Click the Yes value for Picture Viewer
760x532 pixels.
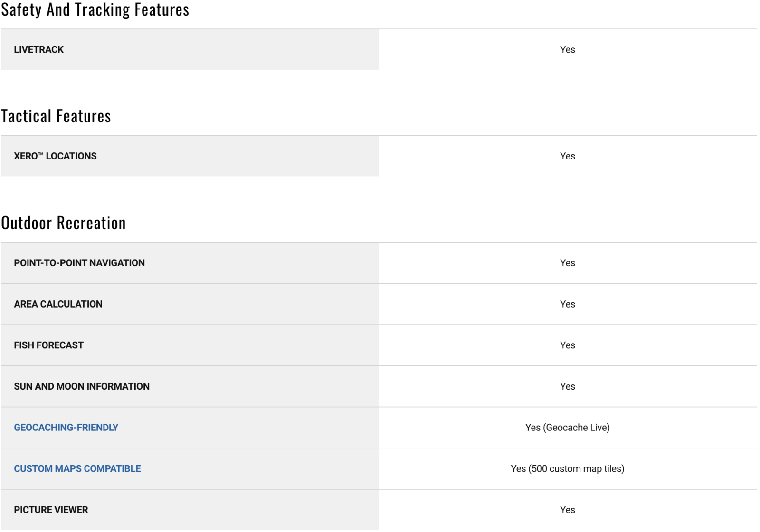tap(567, 510)
